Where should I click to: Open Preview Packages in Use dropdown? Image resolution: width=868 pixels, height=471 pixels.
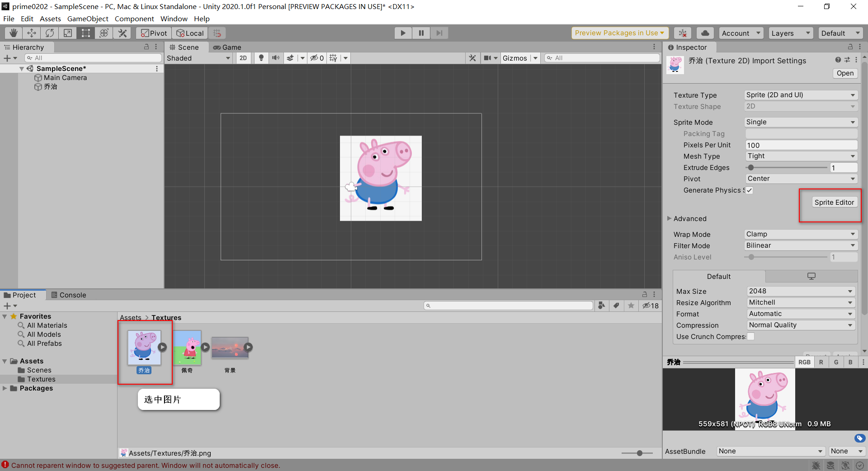(x=620, y=33)
